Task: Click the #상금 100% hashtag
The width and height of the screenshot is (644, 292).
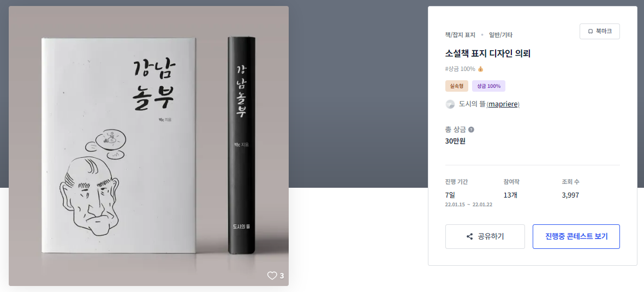Action: click(x=460, y=69)
